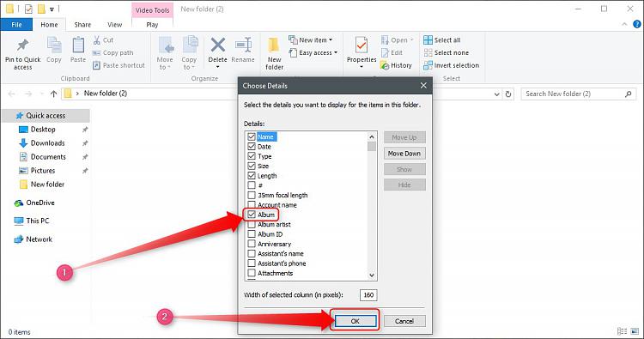The image size is (644, 339).
Task: Click the Help question mark icon
Action: [637, 24]
